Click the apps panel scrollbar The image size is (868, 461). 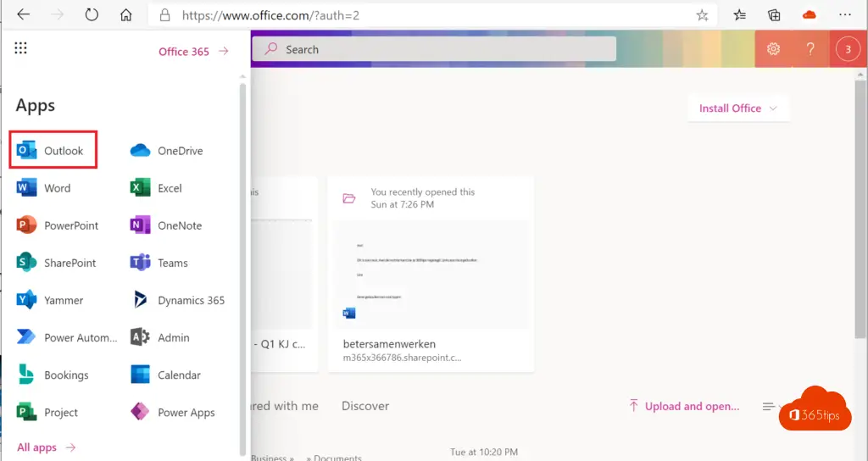[x=242, y=269]
